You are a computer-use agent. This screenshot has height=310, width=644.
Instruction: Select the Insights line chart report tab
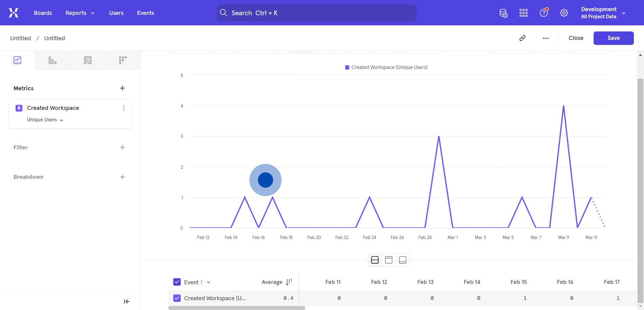[x=18, y=61]
